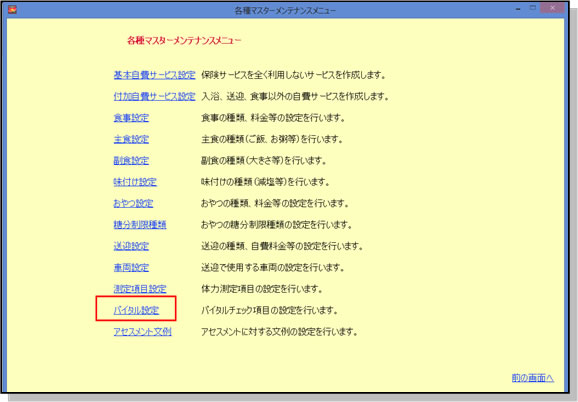Click the window title bar text
This screenshot has height=402, width=578.
pos(285,10)
